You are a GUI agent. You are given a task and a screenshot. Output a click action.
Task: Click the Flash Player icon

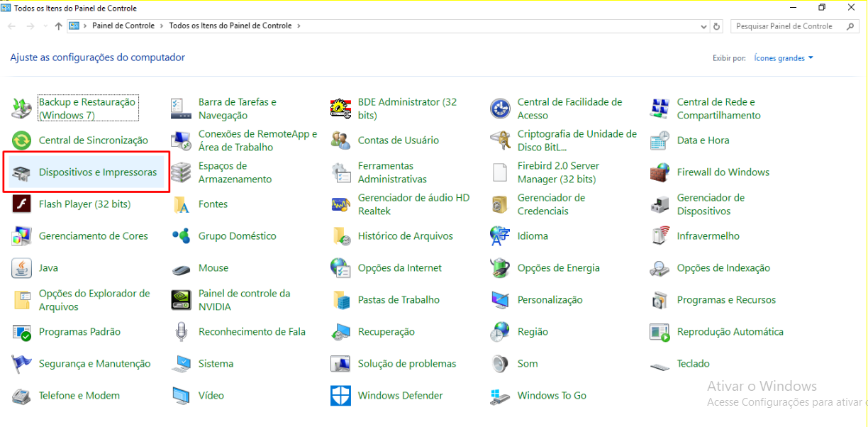point(22,204)
